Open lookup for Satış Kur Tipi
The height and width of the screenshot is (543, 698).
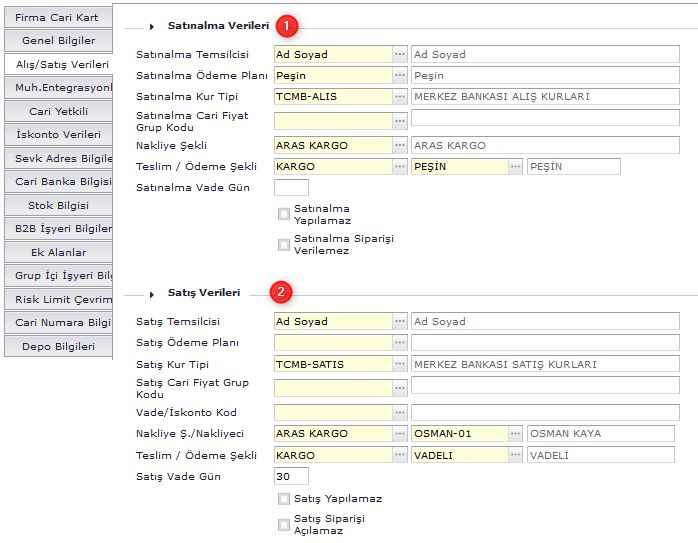pyautogui.click(x=400, y=364)
